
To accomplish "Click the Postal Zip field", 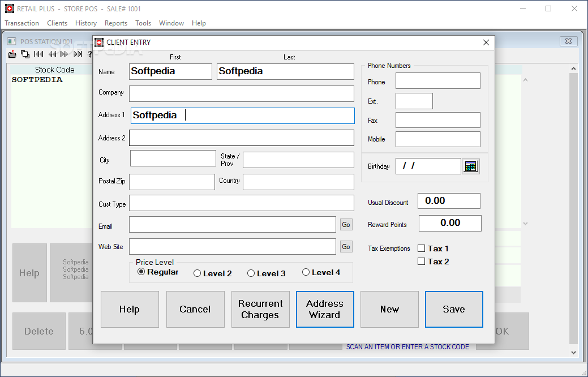I will pos(172,182).
